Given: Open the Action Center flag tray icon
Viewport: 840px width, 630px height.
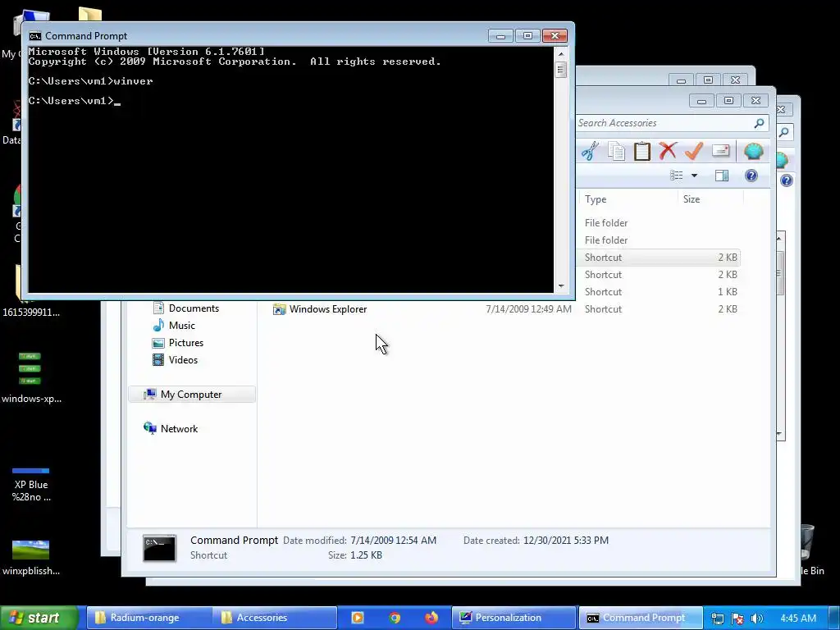Looking at the screenshot, I should tap(737, 619).
